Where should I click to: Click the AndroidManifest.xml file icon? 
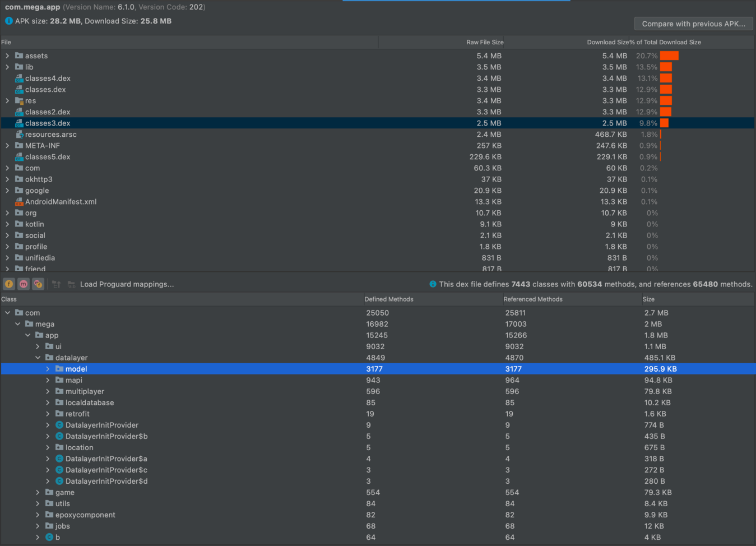pos(19,202)
